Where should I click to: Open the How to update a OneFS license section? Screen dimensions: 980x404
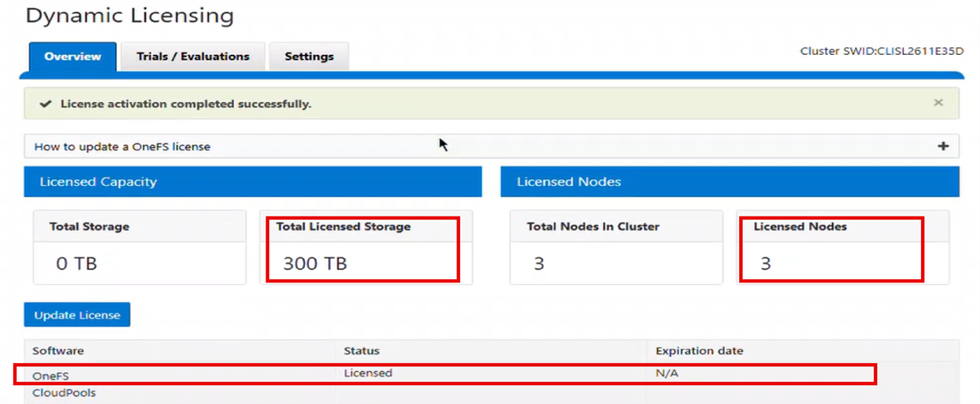122,146
